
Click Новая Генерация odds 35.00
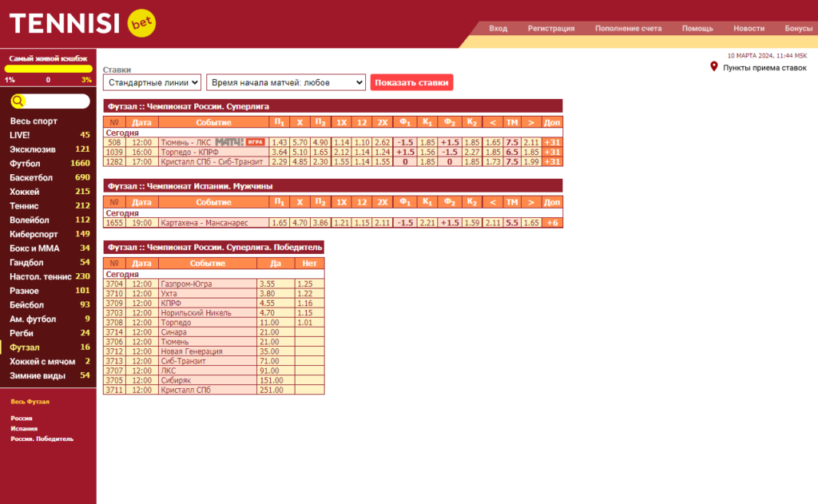pyautogui.click(x=276, y=351)
